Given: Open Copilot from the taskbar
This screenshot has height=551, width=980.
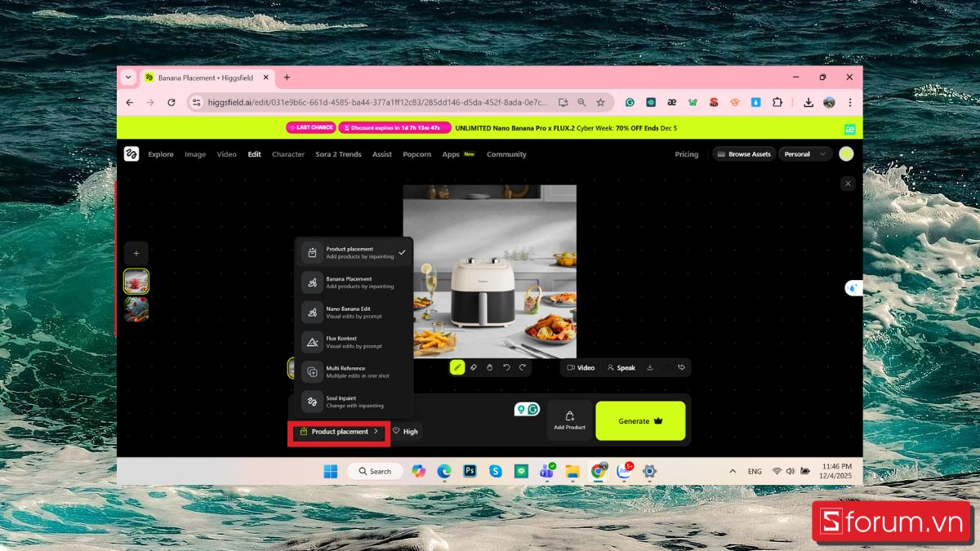Looking at the screenshot, I should (418, 471).
